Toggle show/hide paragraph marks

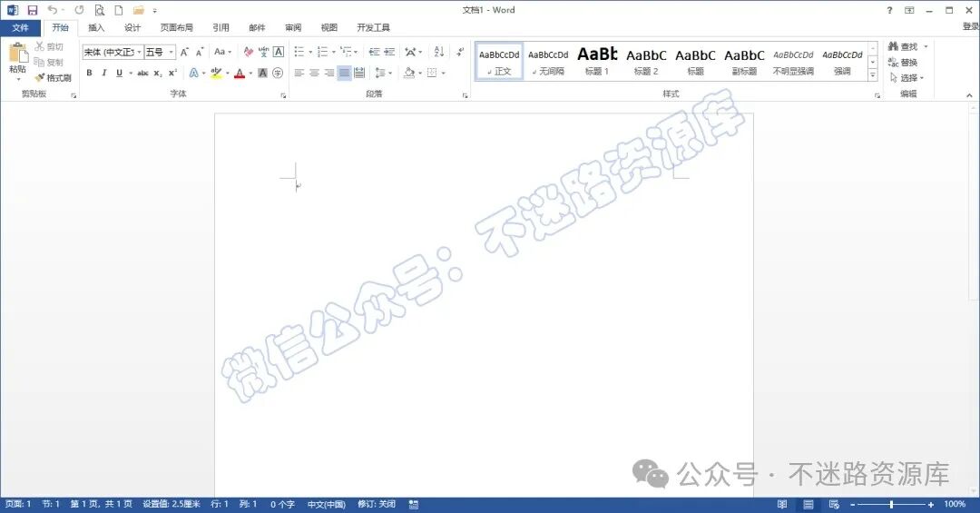[x=460, y=52]
